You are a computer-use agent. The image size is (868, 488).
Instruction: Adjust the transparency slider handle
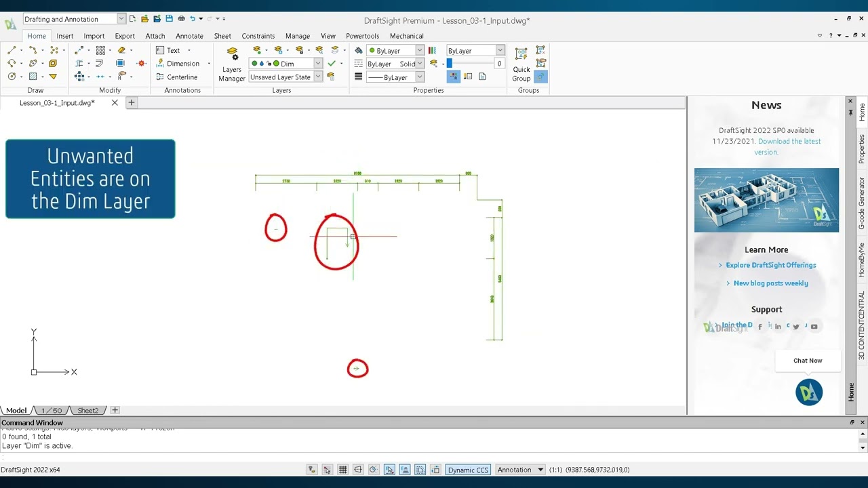(x=449, y=64)
